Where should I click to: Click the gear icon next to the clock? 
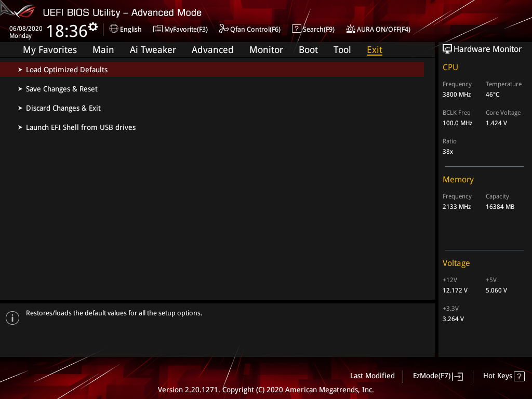click(x=93, y=27)
